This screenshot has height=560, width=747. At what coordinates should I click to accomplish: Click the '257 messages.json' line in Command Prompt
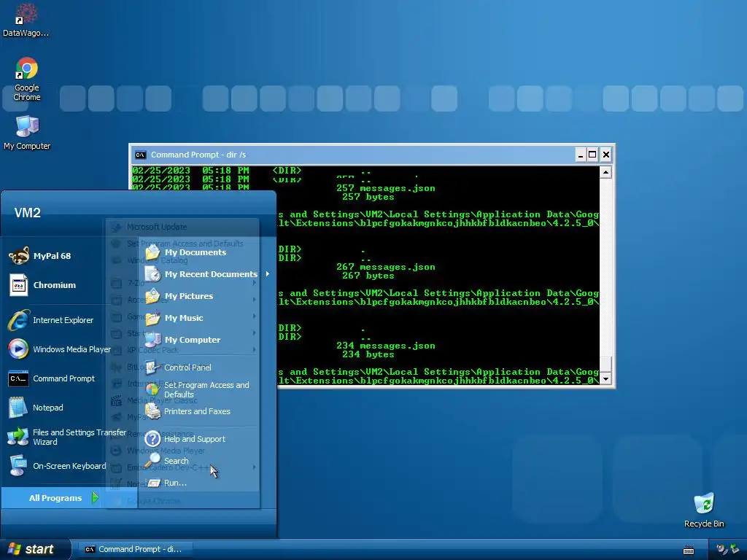pyautogui.click(x=385, y=188)
